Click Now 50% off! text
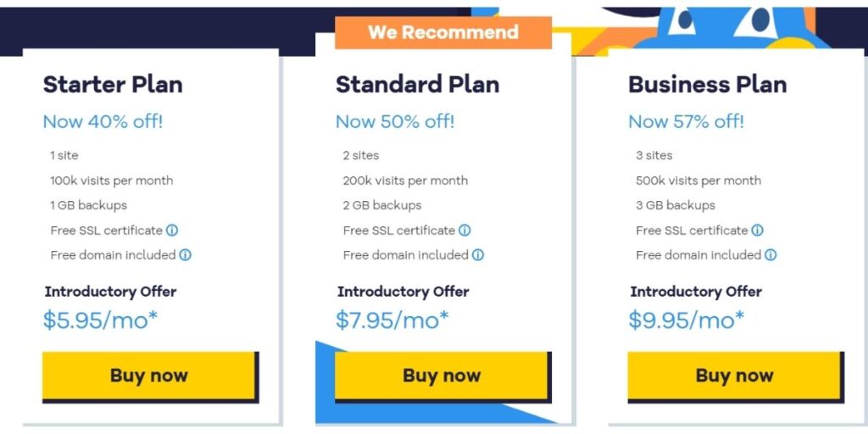868x434 pixels. tap(395, 122)
